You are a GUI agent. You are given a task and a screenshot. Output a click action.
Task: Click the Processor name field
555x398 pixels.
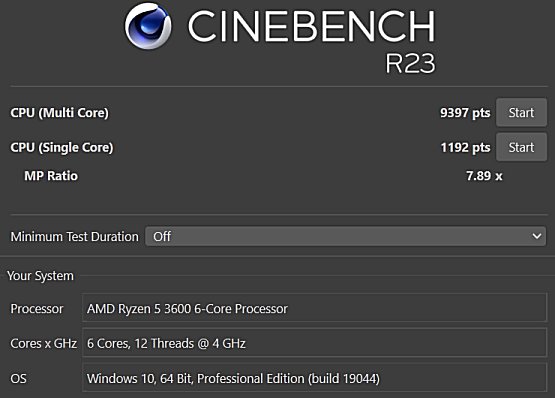tap(314, 308)
